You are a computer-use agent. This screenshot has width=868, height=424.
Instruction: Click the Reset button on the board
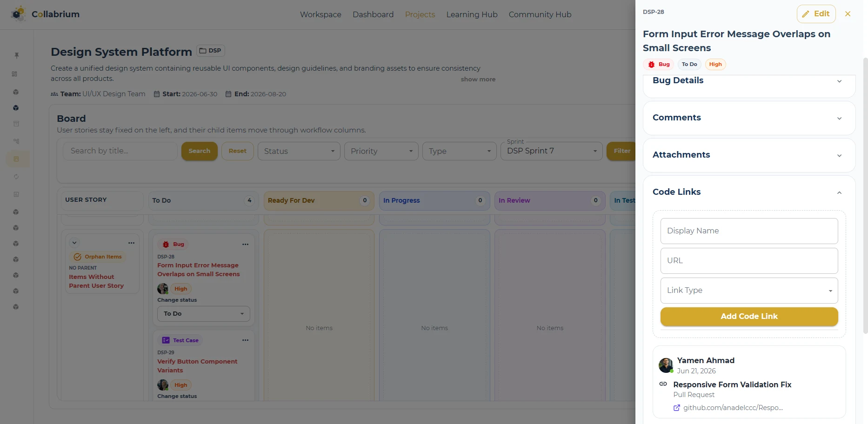pos(237,151)
